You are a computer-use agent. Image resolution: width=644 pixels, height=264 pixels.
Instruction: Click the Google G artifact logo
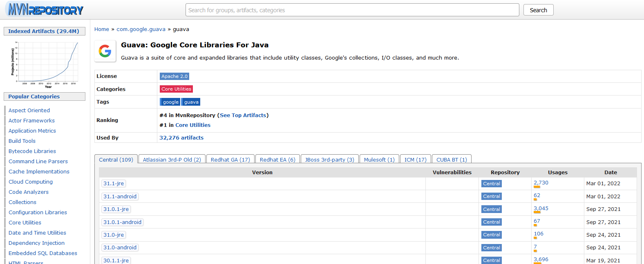pyautogui.click(x=105, y=51)
